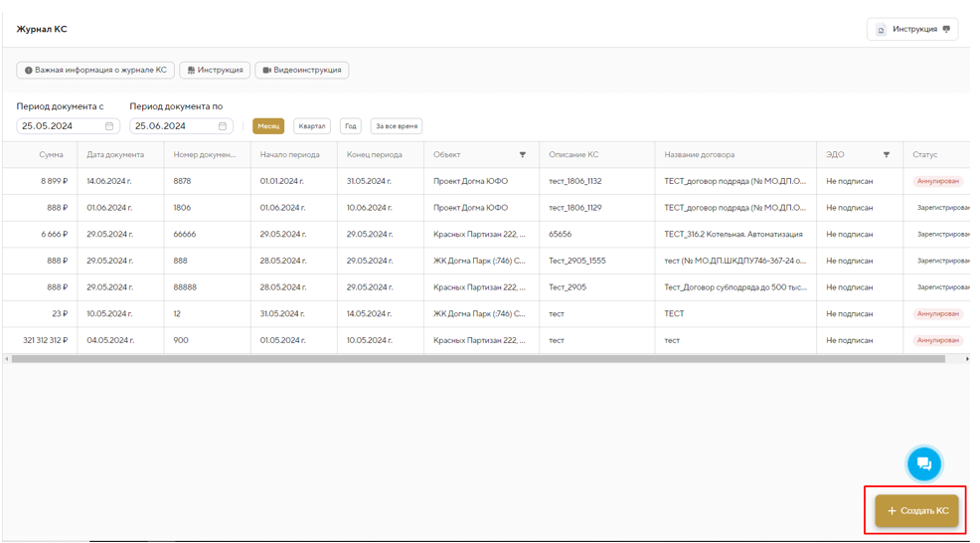The width and height of the screenshot is (980, 543).
Task: Open filter on the ЭДО column
Action: coord(887,155)
